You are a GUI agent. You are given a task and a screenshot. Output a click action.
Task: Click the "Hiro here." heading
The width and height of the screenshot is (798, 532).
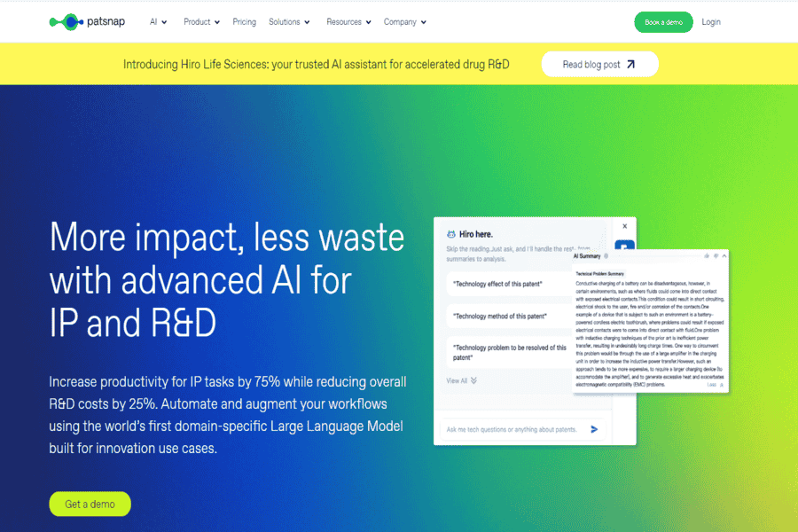click(476, 234)
